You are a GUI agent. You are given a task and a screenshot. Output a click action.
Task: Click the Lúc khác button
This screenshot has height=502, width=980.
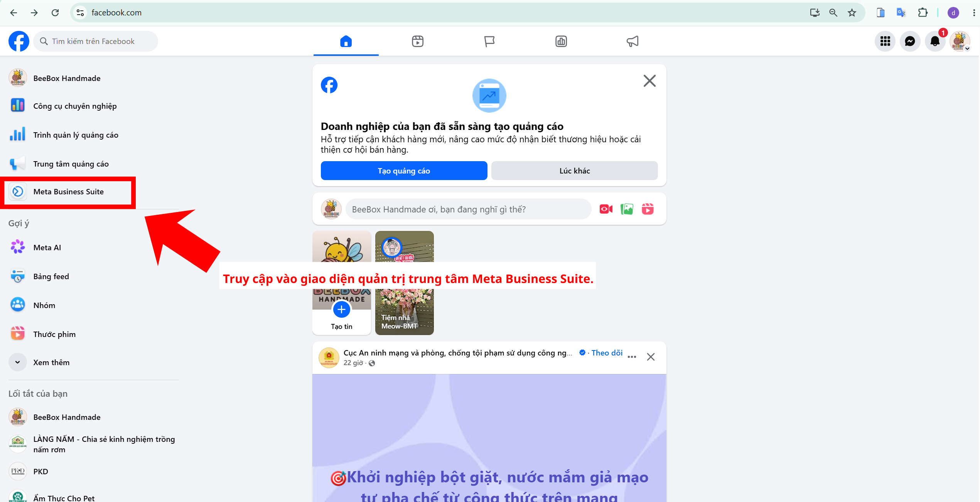(x=575, y=171)
